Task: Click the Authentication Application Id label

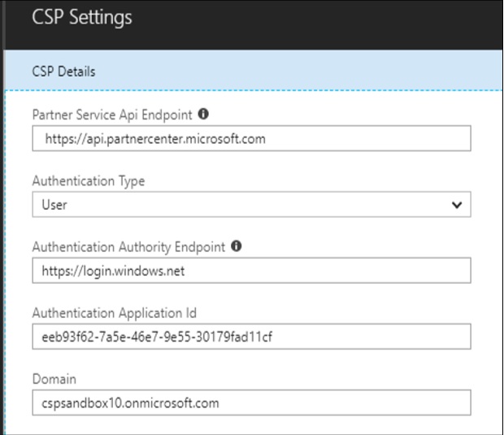Action: click(115, 313)
